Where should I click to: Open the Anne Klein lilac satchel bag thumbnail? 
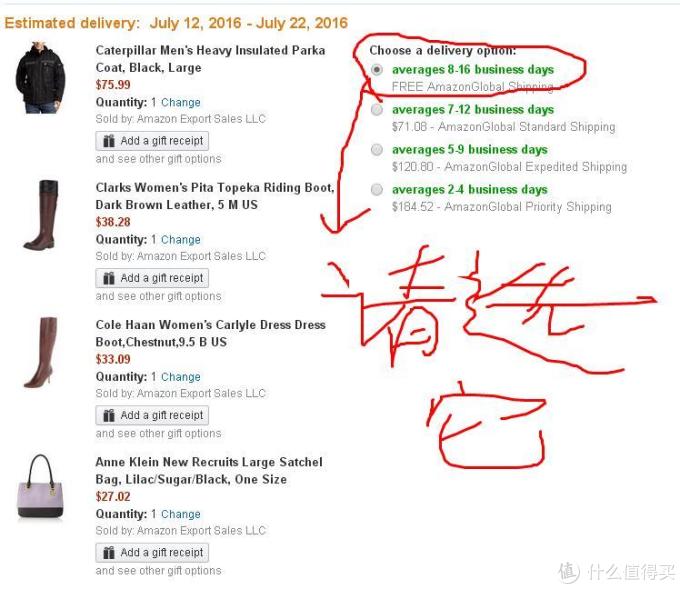click(x=41, y=487)
